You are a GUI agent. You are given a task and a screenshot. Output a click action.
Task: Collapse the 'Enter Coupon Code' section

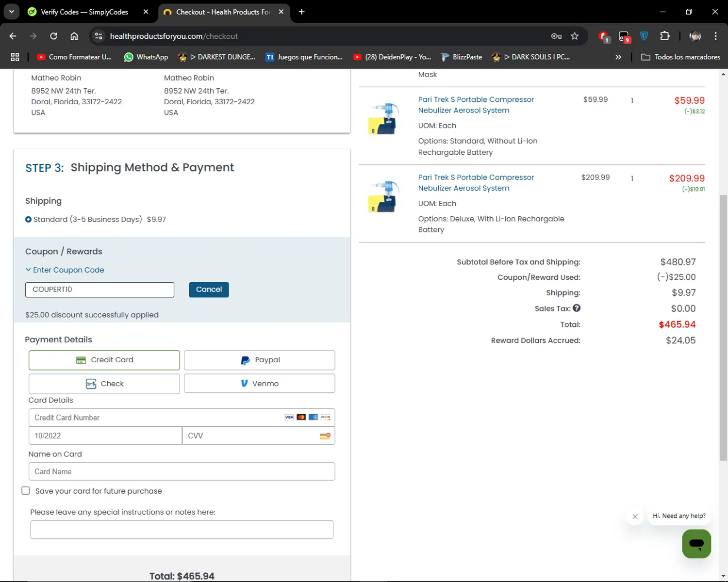[x=65, y=270]
